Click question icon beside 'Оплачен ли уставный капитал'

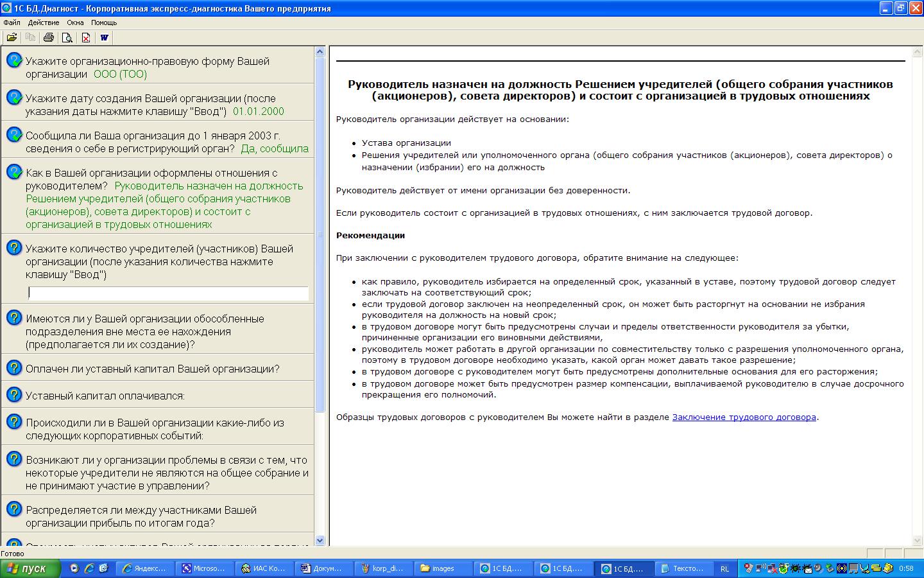(x=14, y=368)
